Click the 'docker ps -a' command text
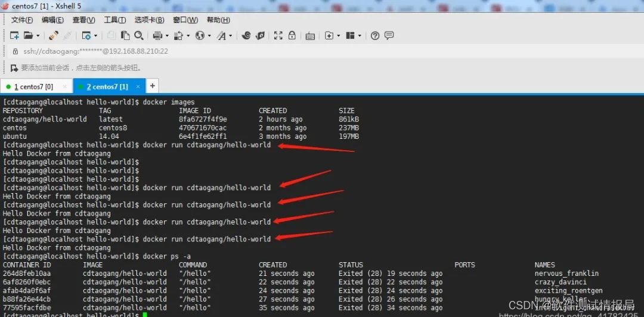The height and width of the screenshot is (317, 644). click(167, 256)
